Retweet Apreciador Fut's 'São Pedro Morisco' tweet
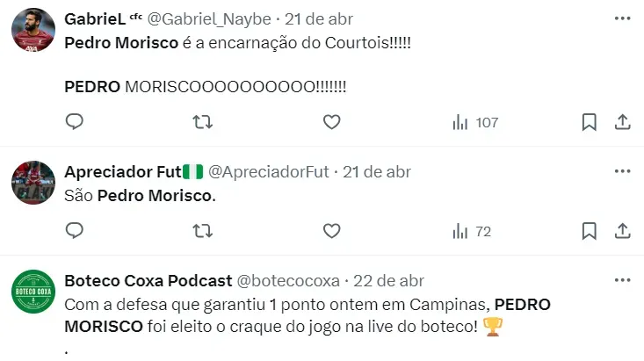This screenshot has width=644, height=361. [x=203, y=231]
